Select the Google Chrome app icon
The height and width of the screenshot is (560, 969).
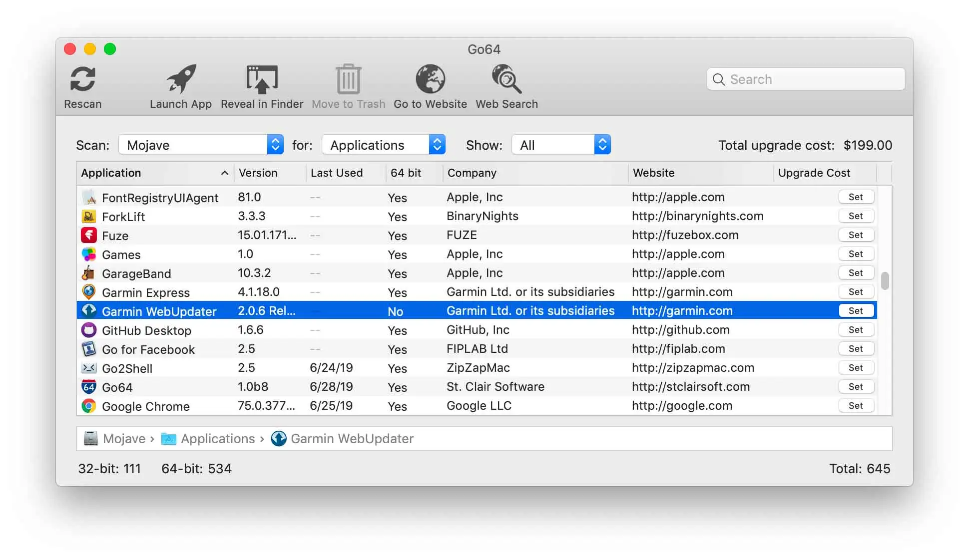[x=88, y=406]
